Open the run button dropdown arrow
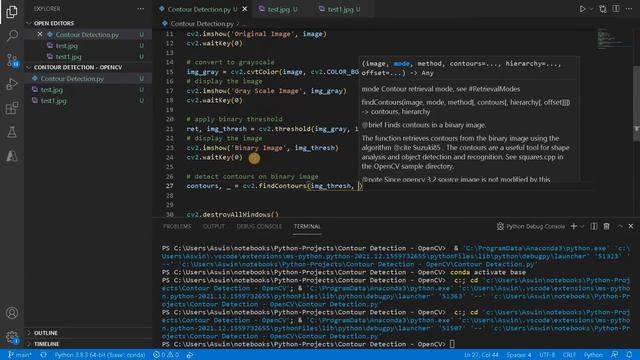The height and width of the screenshot is (360, 640). pyautogui.click(x=591, y=9)
